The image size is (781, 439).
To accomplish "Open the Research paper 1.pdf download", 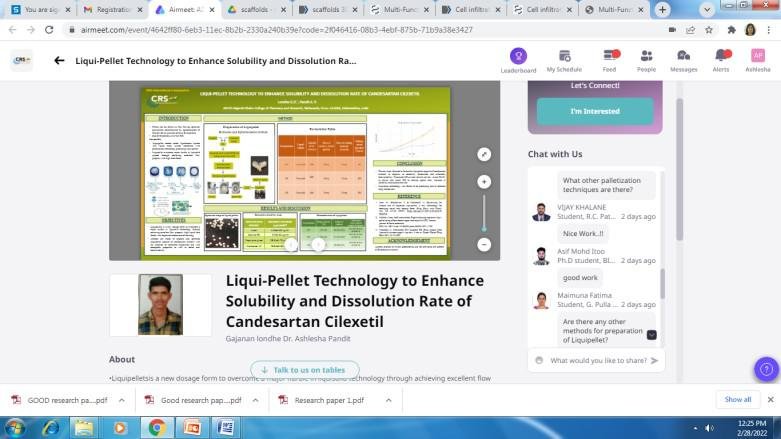I will coord(328,400).
